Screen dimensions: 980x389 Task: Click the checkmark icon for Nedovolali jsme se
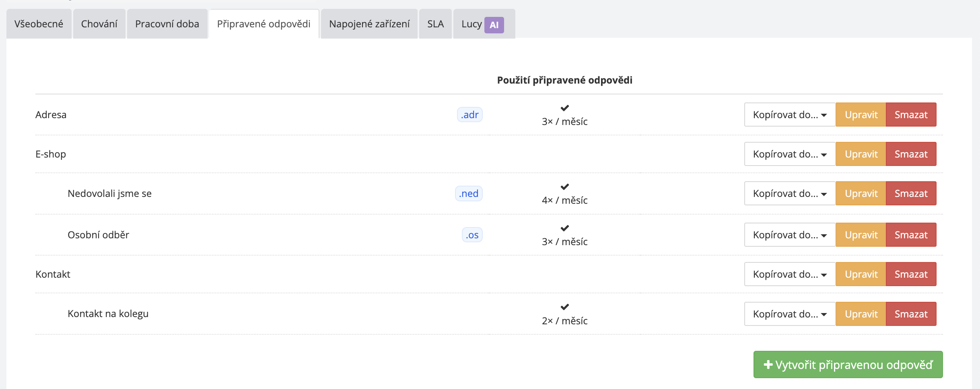[564, 186]
